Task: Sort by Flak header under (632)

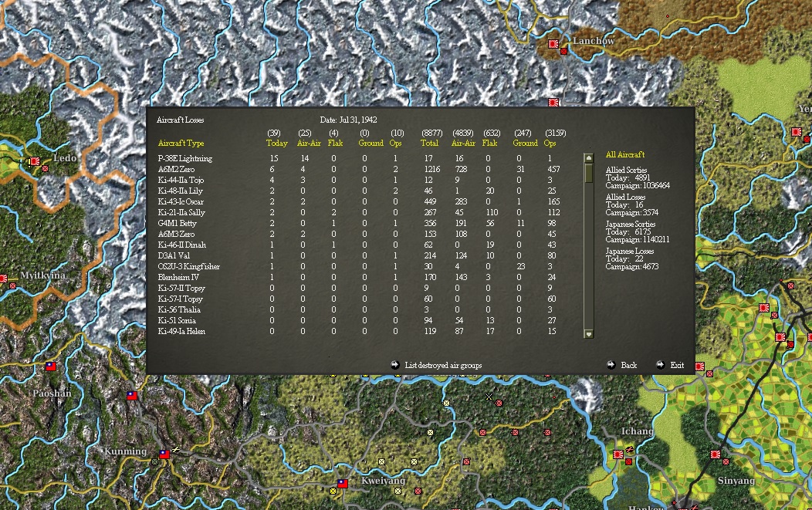Action: [489, 143]
